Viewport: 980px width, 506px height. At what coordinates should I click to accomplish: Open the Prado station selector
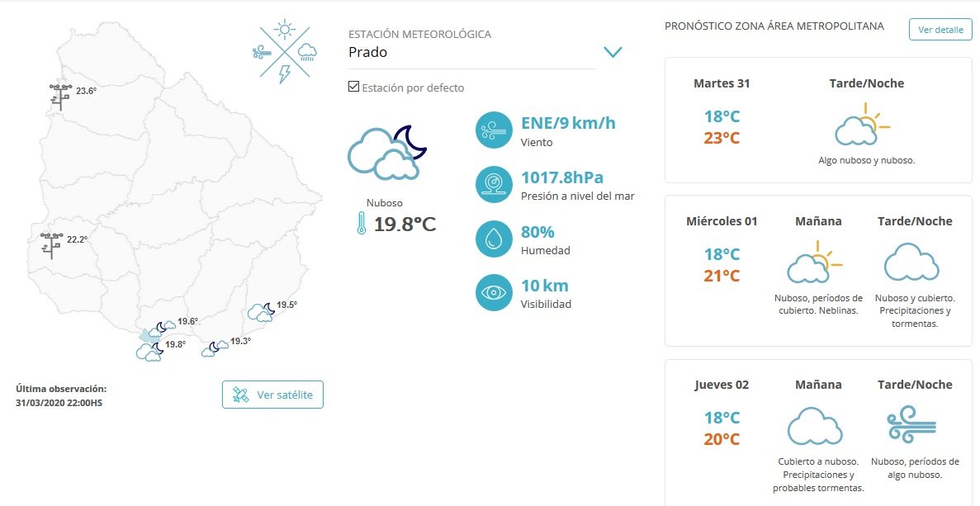point(472,53)
